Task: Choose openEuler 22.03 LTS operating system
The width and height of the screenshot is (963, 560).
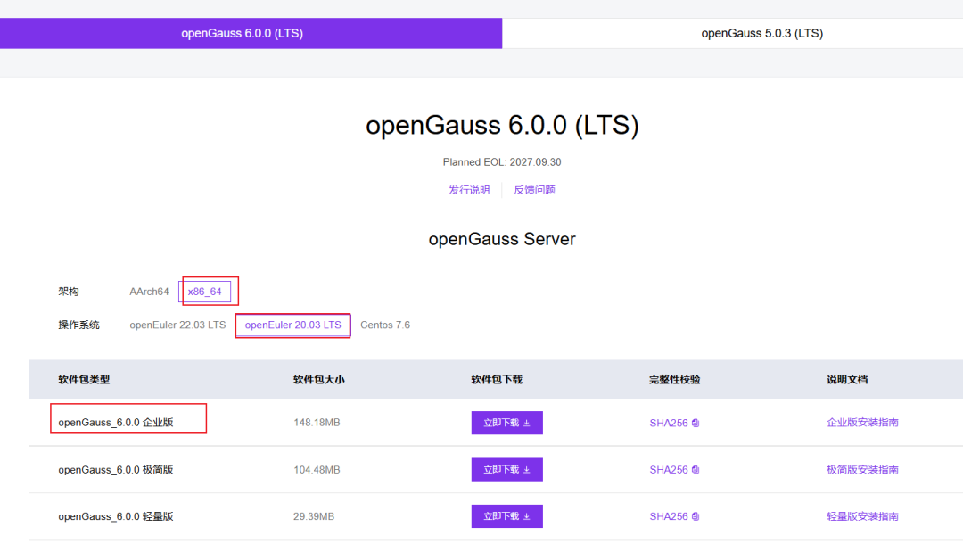Action: pos(177,325)
